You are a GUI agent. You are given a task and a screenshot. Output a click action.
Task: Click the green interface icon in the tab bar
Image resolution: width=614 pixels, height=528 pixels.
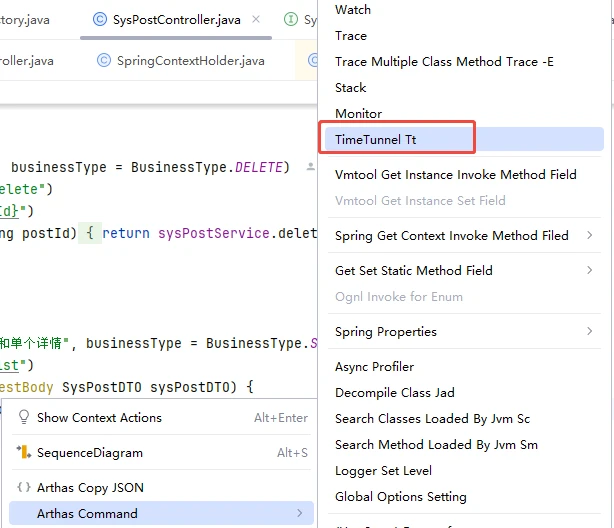[291, 19]
